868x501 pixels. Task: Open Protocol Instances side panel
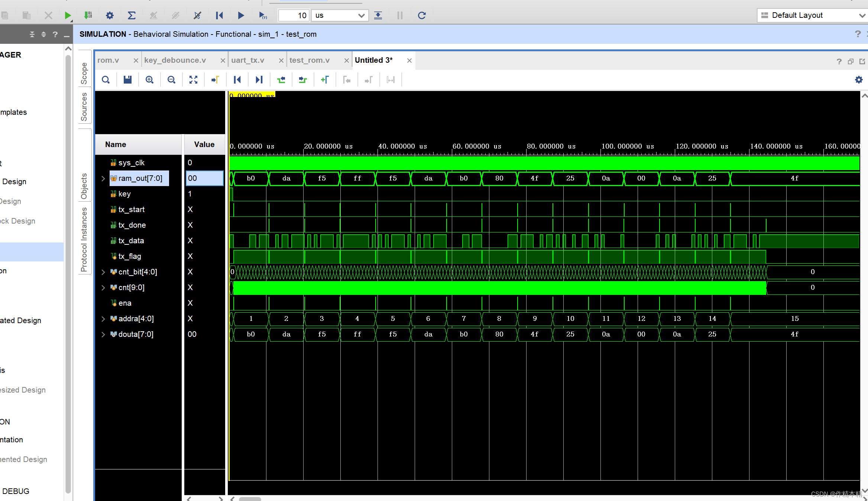[84, 240]
